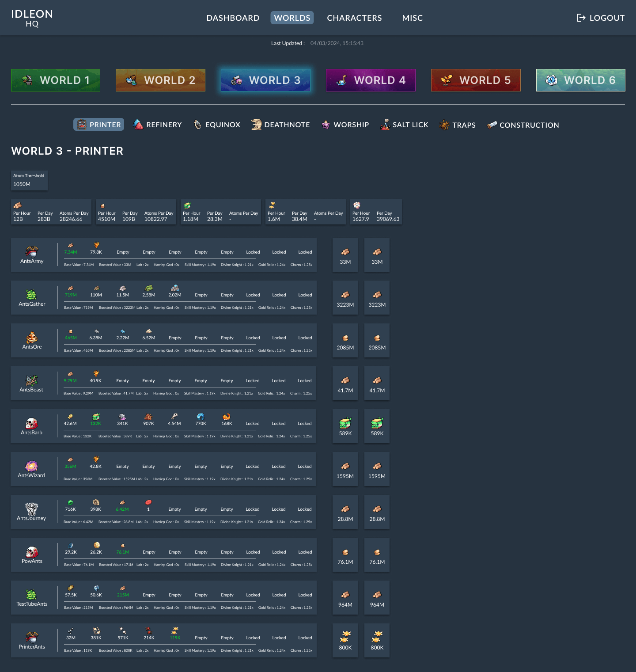Select the Worlds menu item
636x672 pixels.
pos(292,18)
